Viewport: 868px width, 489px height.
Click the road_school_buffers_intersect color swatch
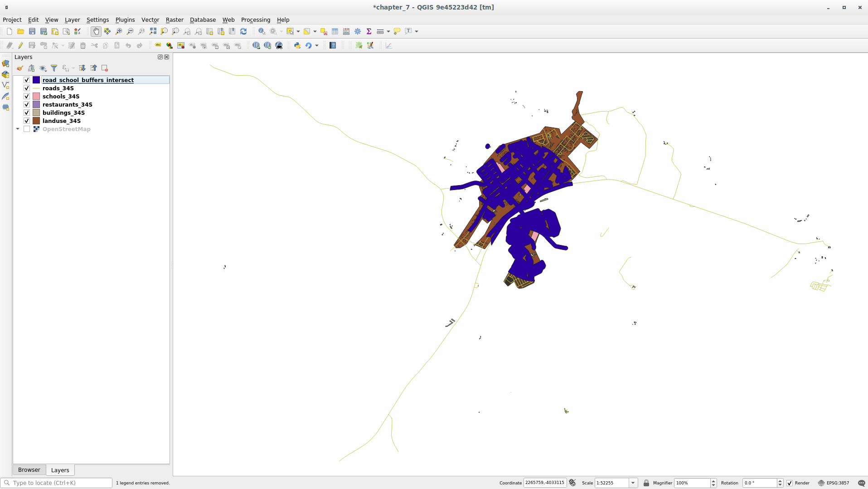(x=36, y=80)
